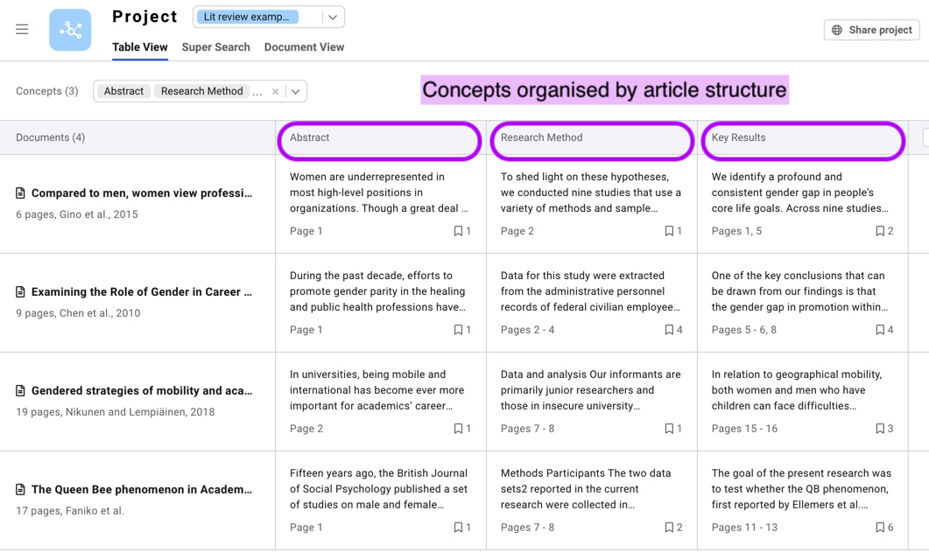929x560 pixels.
Task: Click bookmark icon in Faniko Abstract cell
Action: 458,528
